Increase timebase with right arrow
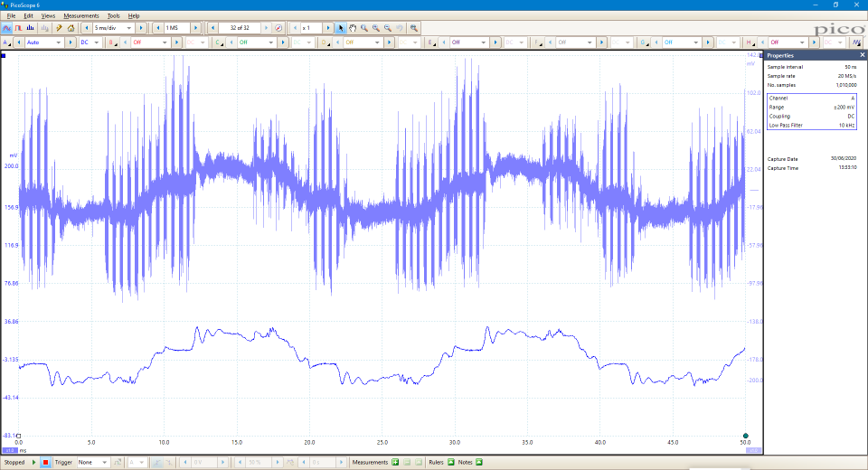The height and width of the screenshot is (470, 868). (x=141, y=28)
